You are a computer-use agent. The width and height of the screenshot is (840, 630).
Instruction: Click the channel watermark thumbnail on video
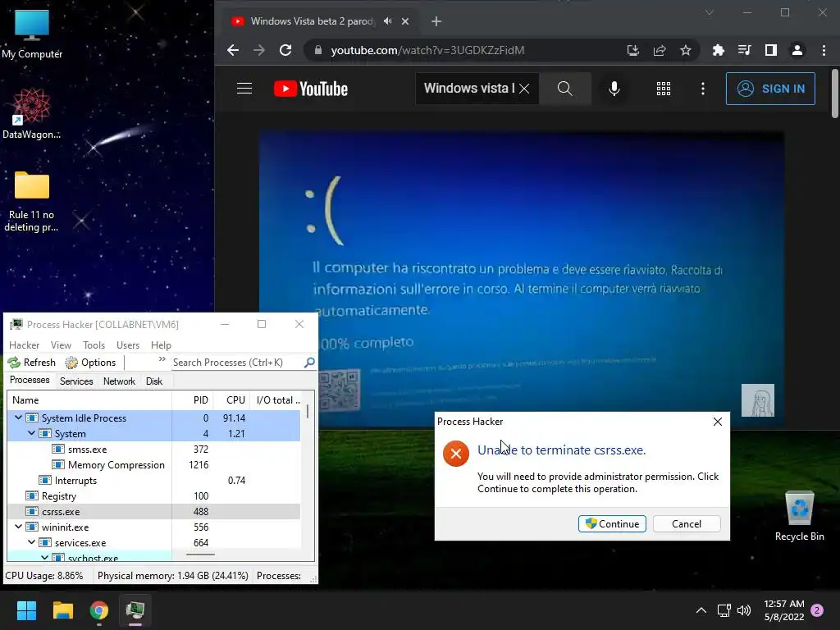(x=757, y=400)
